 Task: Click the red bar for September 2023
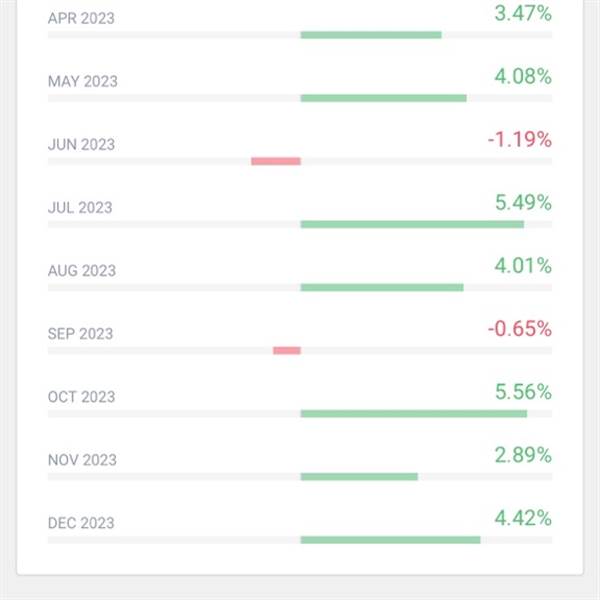(287, 350)
